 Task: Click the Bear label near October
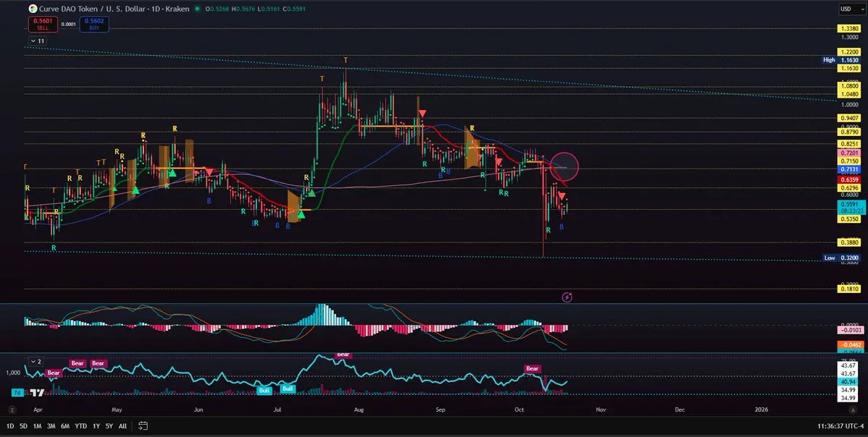[532, 368]
